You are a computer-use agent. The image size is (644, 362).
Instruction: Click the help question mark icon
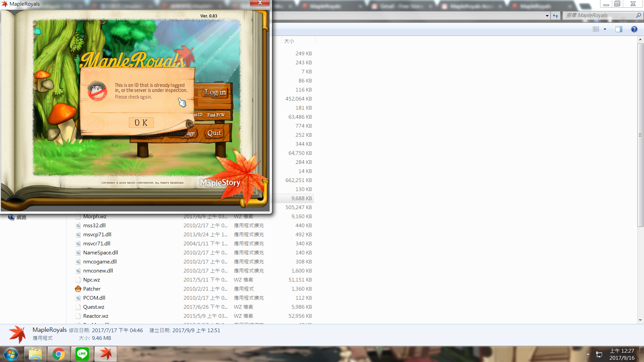634,29
